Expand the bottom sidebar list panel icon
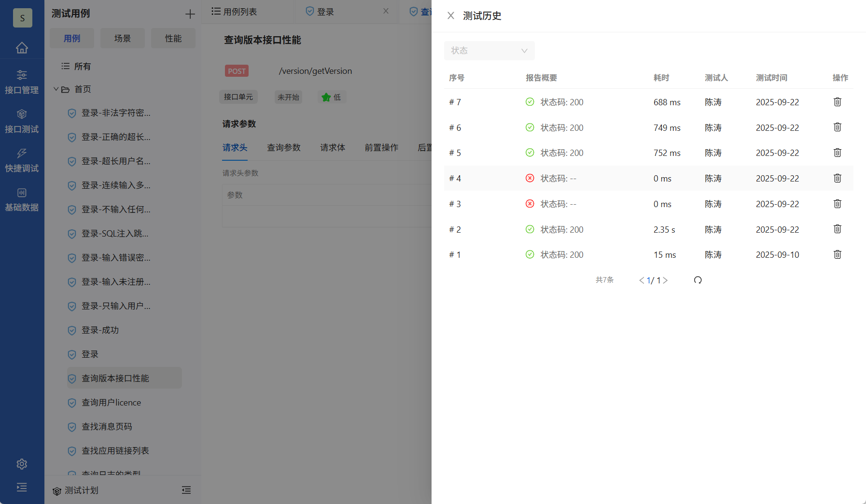The width and height of the screenshot is (866, 504). point(22,488)
